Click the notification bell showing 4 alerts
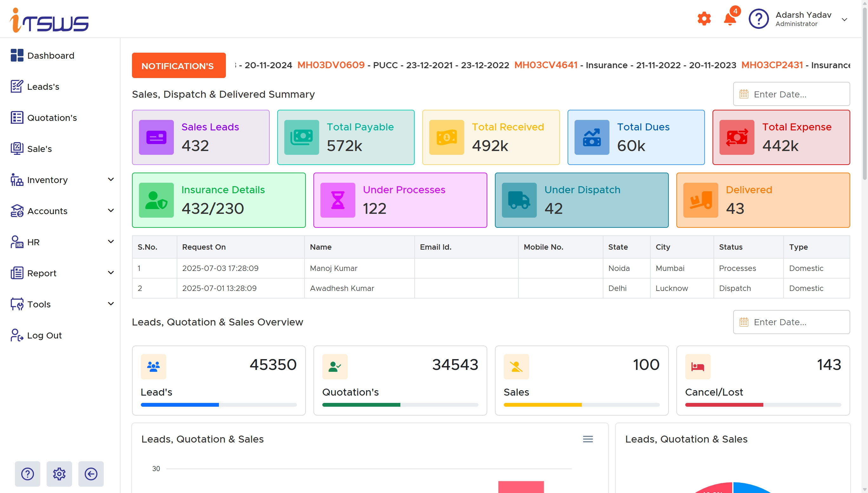This screenshot has width=868, height=493. [x=730, y=19]
